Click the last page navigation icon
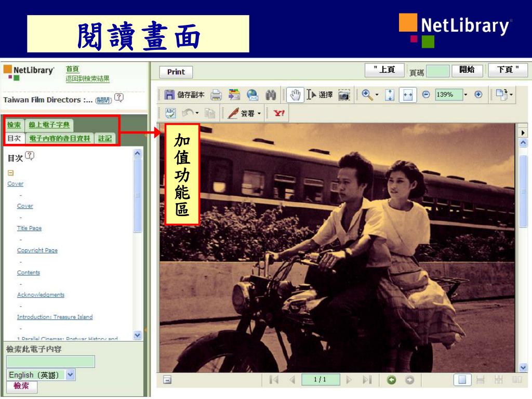This screenshot has height=399, width=532. [x=367, y=380]
